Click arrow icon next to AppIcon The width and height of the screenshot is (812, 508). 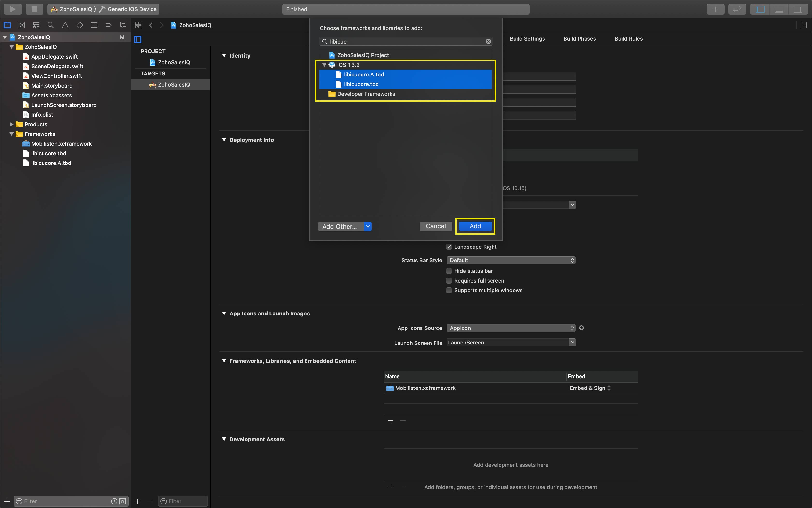point(581,328)
